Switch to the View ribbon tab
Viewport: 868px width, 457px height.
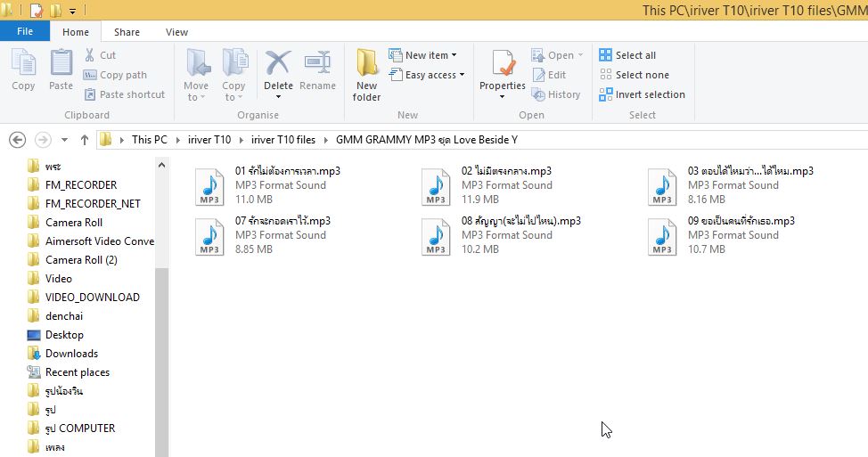point(176,32)
